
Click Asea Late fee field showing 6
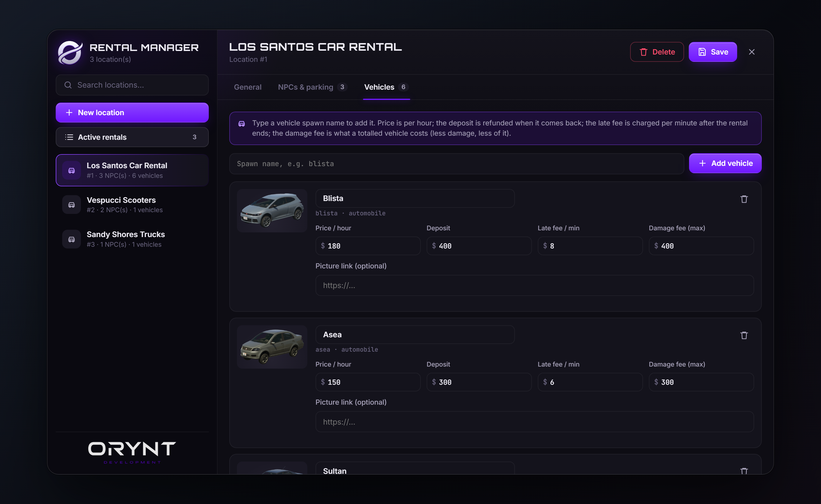coord(590,382)
